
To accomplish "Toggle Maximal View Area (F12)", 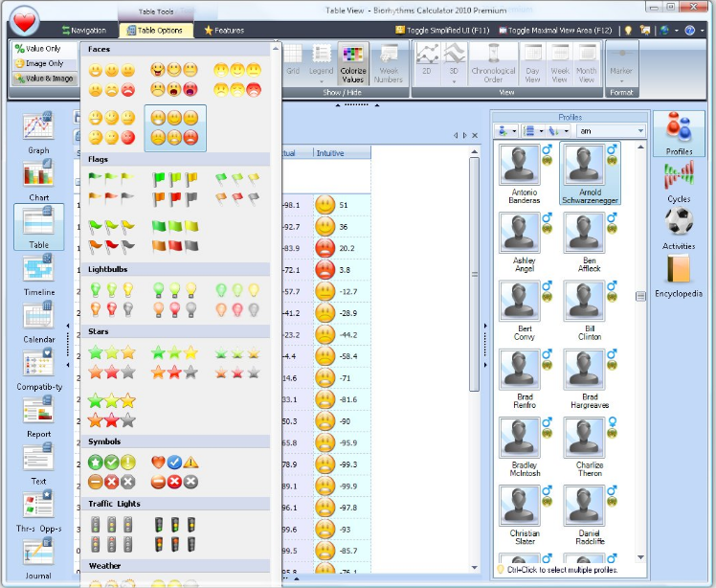I will (555, 30).
